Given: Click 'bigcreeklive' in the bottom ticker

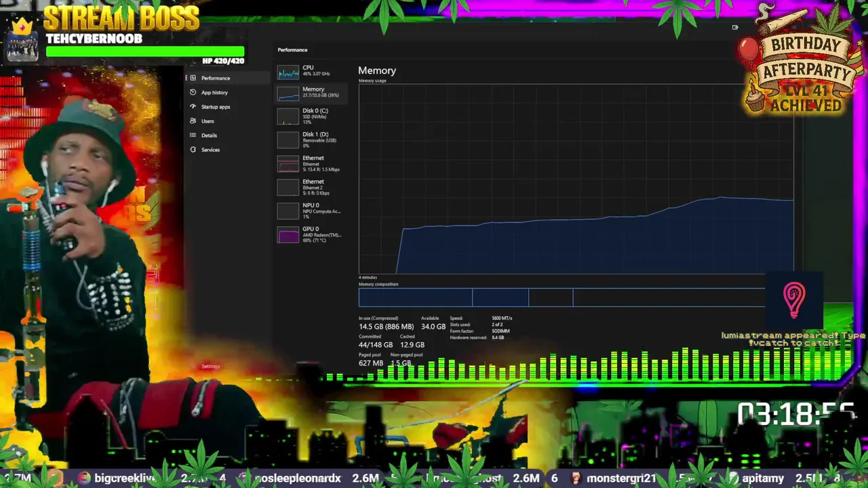Looking at the screenshot, I should (125, 479).
